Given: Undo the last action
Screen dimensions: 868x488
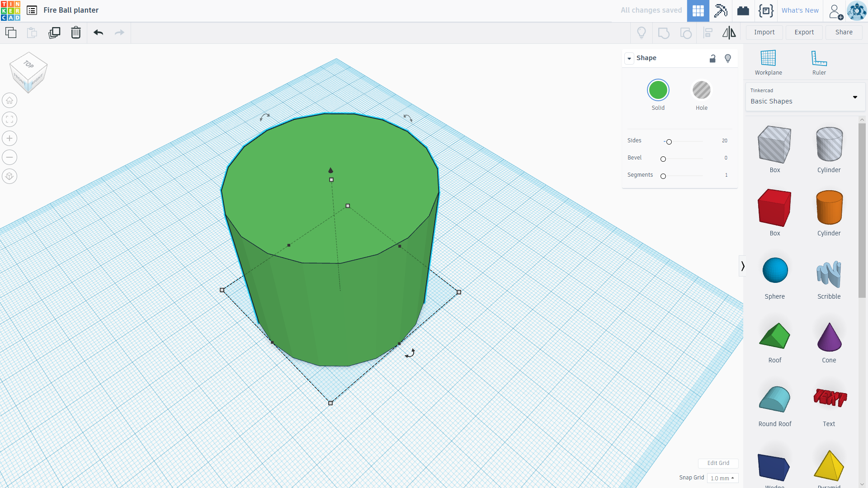Looking at the screenshot, I should coord(99,33).
